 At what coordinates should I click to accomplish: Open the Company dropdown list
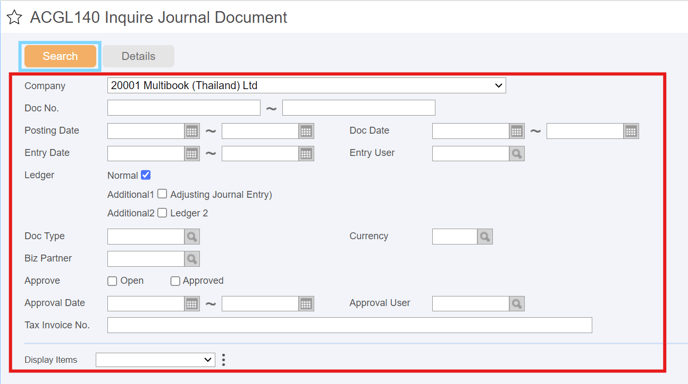pyautogui.click(x=306, y=86)
